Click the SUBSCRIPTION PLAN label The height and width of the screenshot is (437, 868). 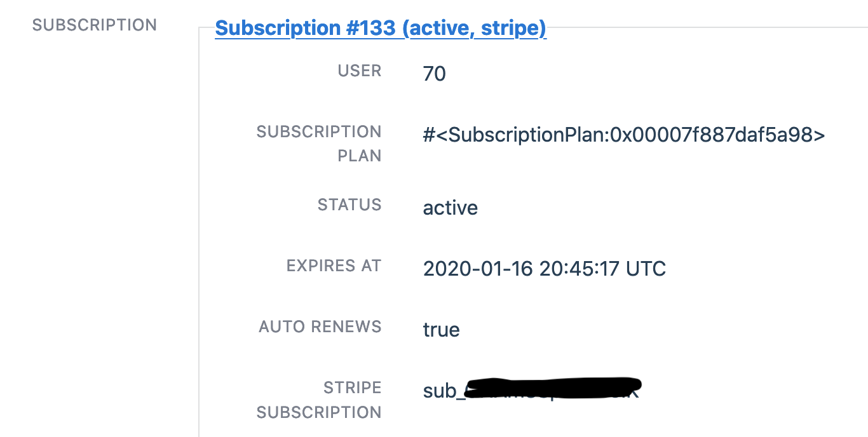tap(318, 143)
